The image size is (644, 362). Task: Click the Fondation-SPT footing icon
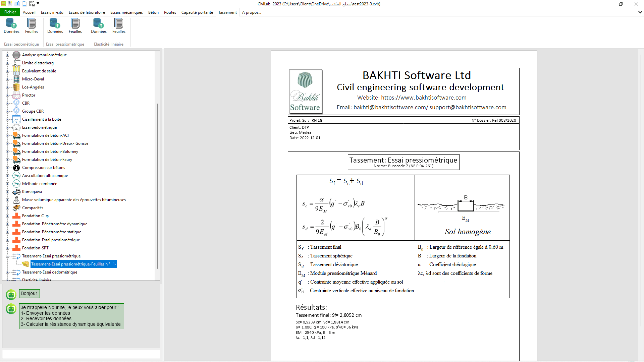[16, 248]
